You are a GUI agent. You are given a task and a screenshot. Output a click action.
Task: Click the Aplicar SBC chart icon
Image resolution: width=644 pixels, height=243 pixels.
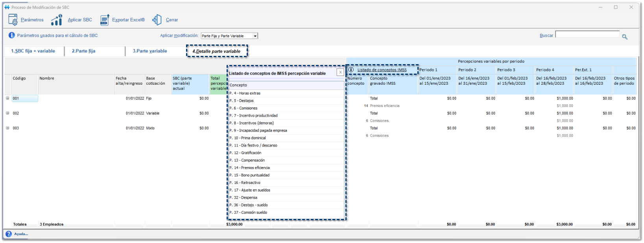pos(57,20)
